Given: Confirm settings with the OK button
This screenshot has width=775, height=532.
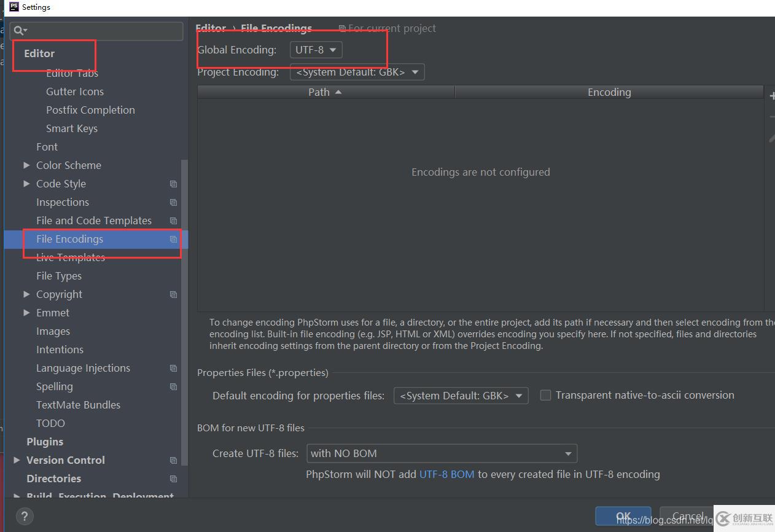Looking at the screenshot, I should click(623, 516).
